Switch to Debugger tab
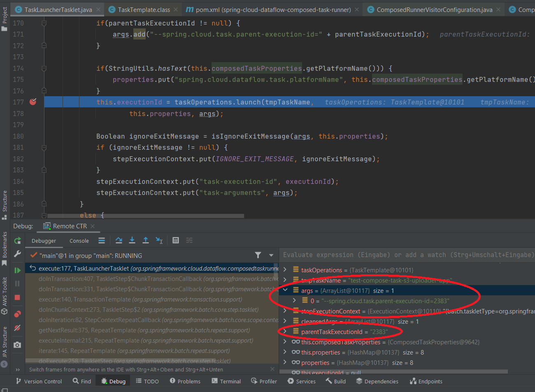Image resolution: width=535 pixels, height=392 pixels. pyautogui.click(x=44, y=241)
